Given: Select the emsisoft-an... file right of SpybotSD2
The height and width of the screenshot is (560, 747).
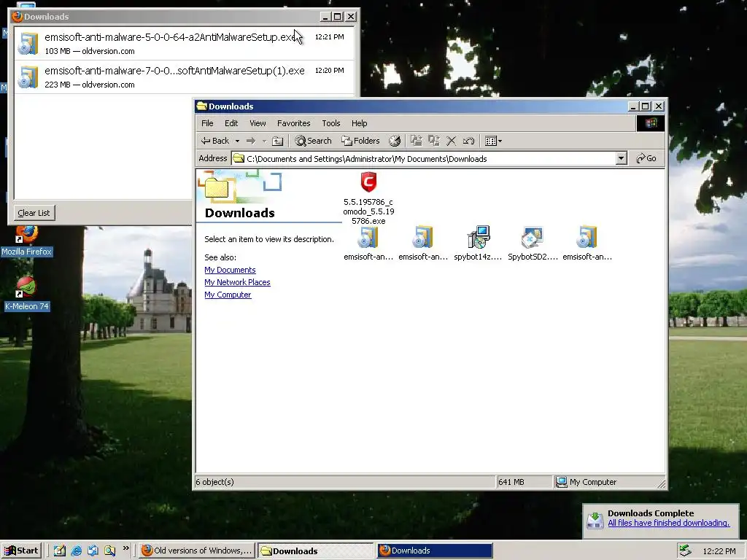Looking at the screenshot, I should [587, 244].
